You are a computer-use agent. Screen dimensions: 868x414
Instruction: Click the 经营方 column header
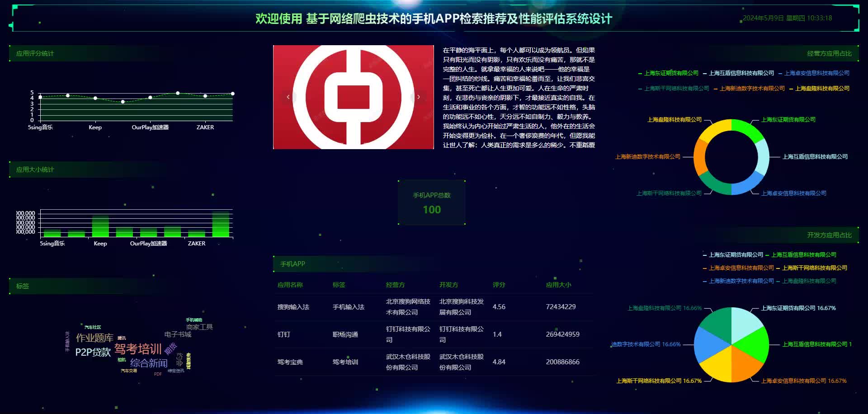(x=396, y=285)
